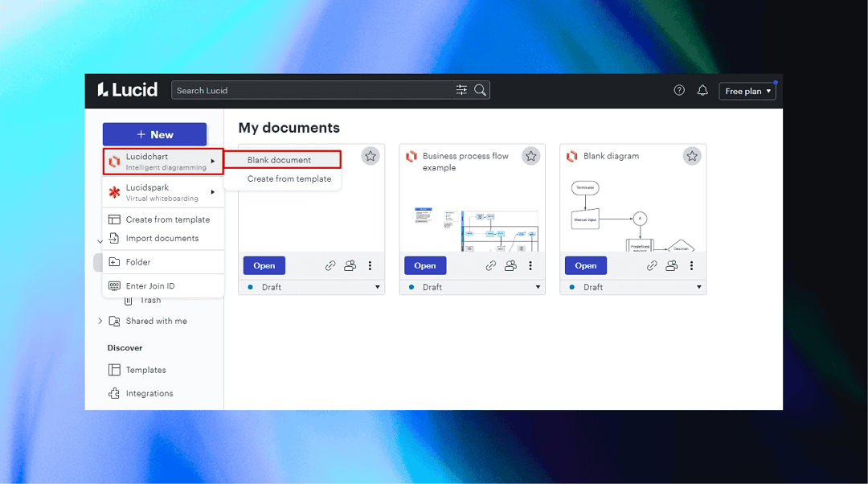Image resolution: width=868 pixels, height=484 pixels.
Task: Open search filter options icon
Action: (x=461, y=90)
